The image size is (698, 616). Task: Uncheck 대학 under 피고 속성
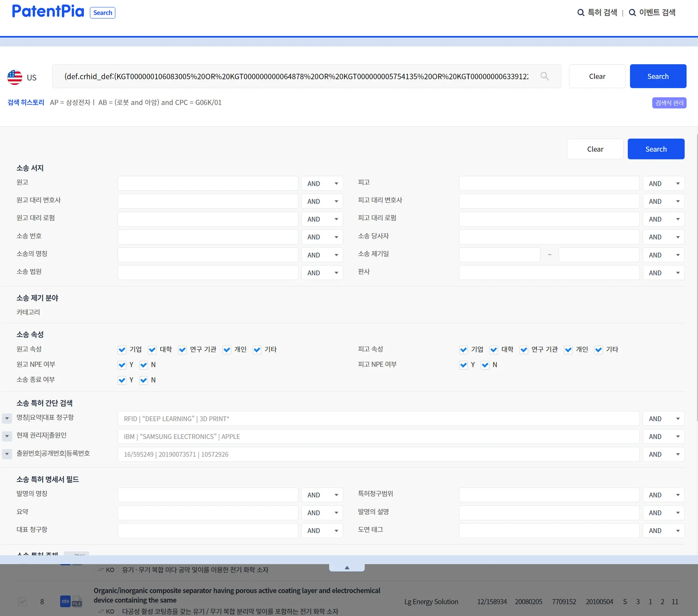click(x=494, y=349)
